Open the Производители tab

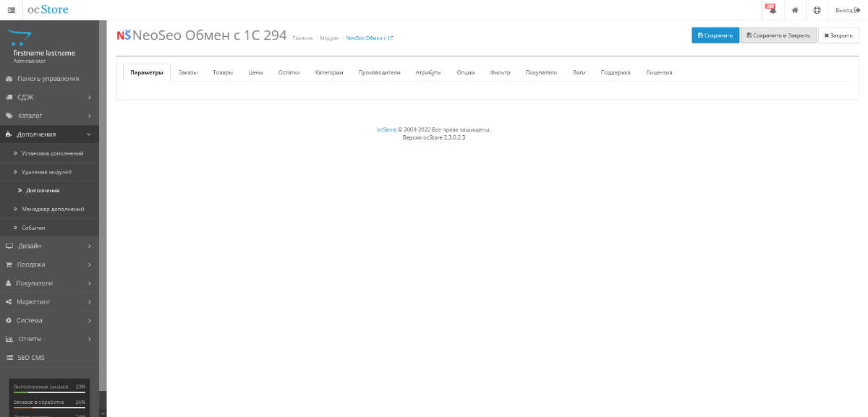pos(379,72)
